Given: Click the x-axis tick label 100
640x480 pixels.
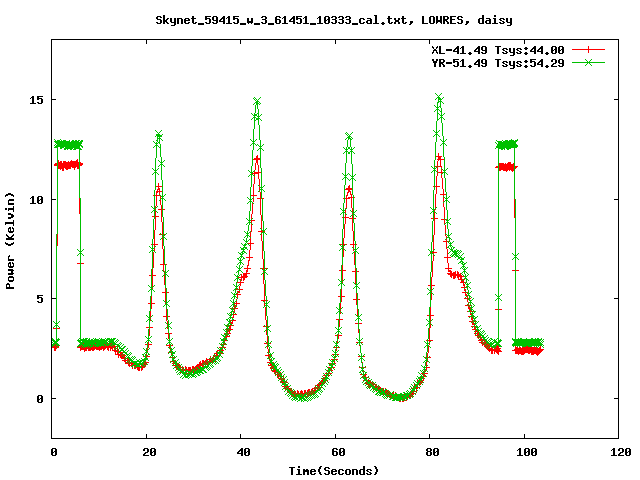Looking at the screenshot, I should coord(527,452).
